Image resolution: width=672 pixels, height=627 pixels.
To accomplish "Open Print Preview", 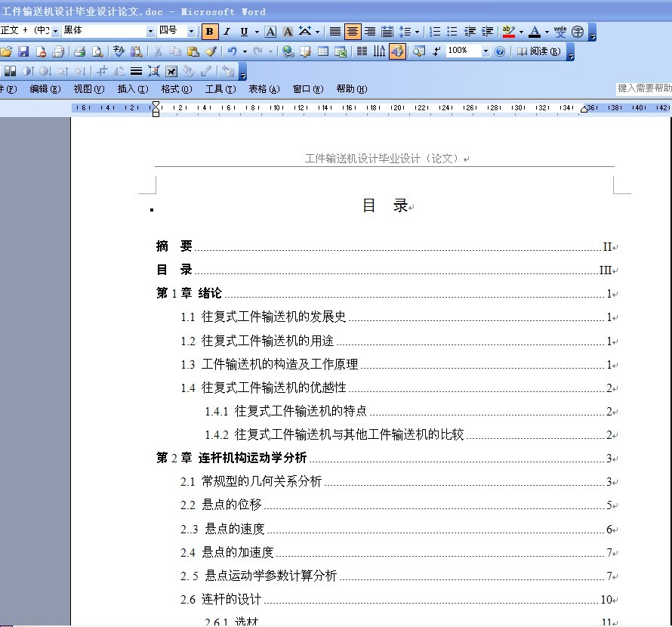I will click(x=97, y=51).
